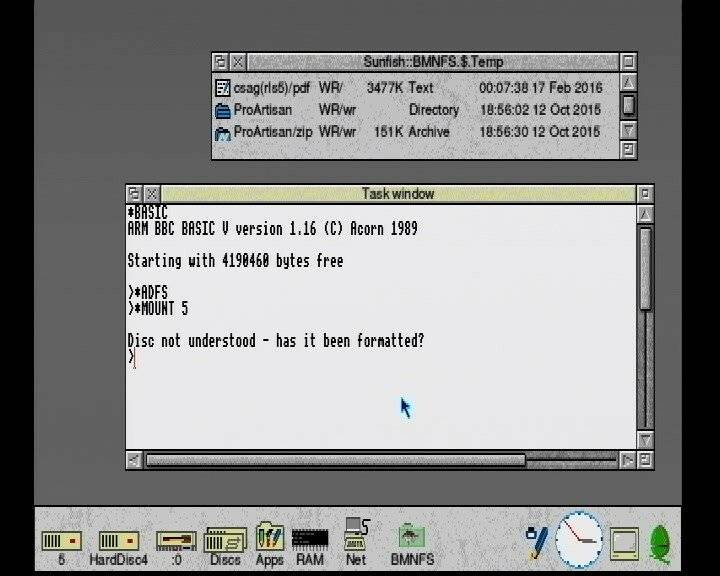Screen dimensions: 720x576
Task: Toggle size of Sunfish filer window
Action: 628,62
